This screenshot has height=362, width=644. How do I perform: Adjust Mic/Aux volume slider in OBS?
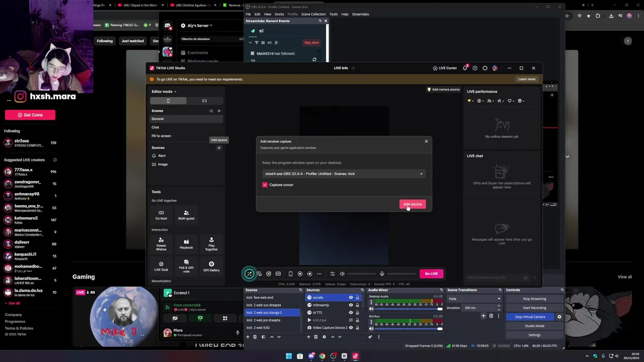tap(409, 329)
